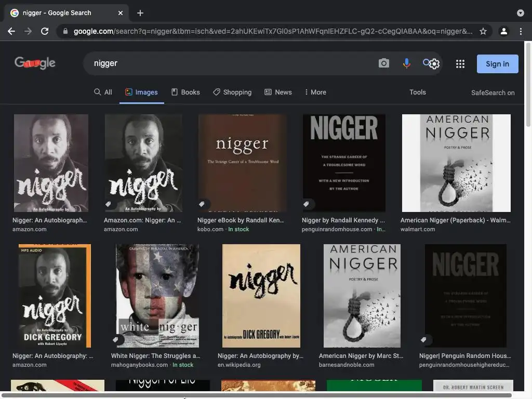Open the barnesandnoble.com cover thumbnail

(x=362, y=296)
